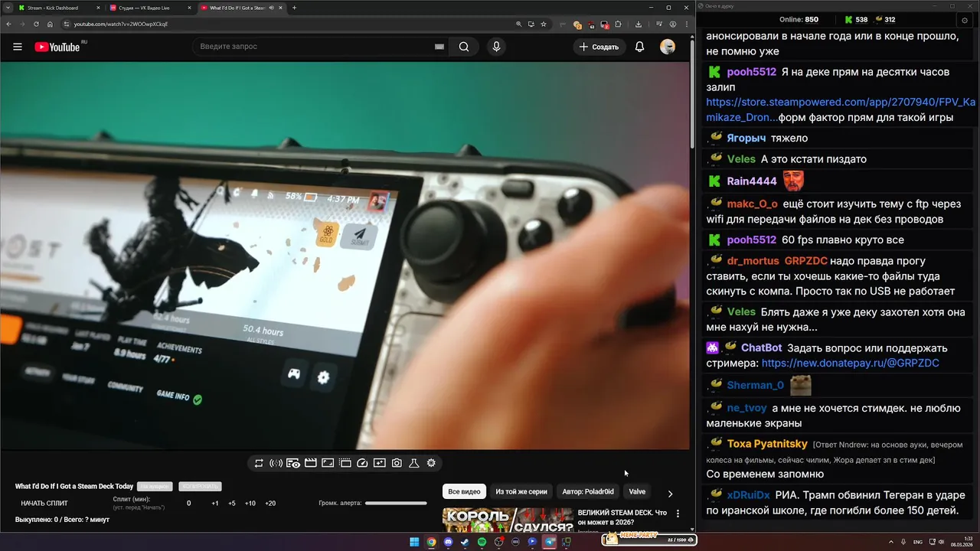
Task: Select the Автор: Poladr0id chip
Action: click(588, 492)
